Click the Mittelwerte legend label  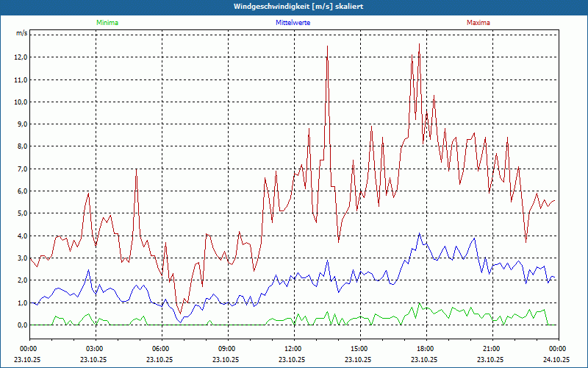point(293,23)
